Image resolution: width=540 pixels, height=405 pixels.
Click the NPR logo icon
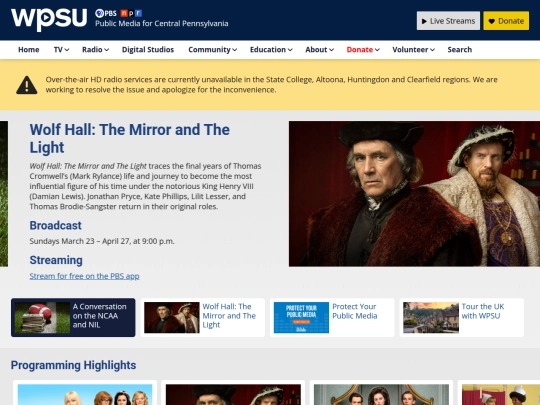(131, 13)
